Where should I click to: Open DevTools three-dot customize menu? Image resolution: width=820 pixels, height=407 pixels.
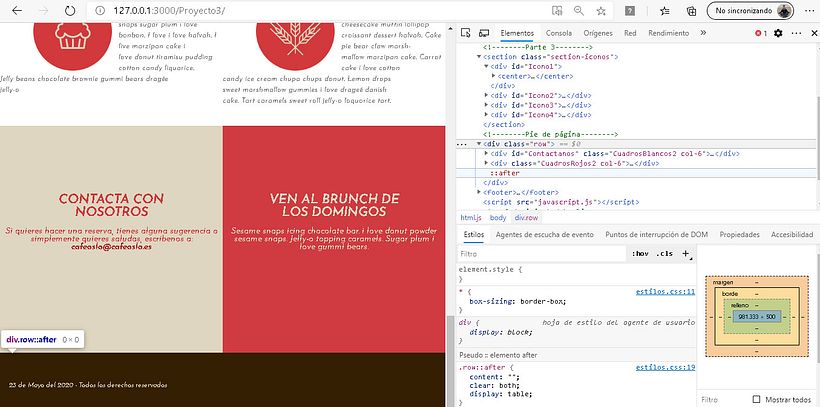[x=796, y=33]
